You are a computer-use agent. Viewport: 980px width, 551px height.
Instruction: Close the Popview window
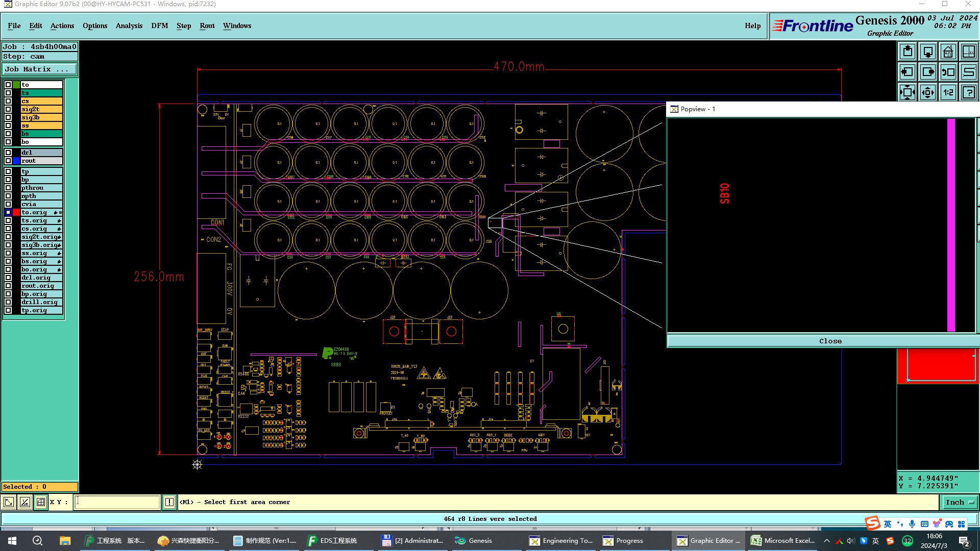click(x=830, y=341)
